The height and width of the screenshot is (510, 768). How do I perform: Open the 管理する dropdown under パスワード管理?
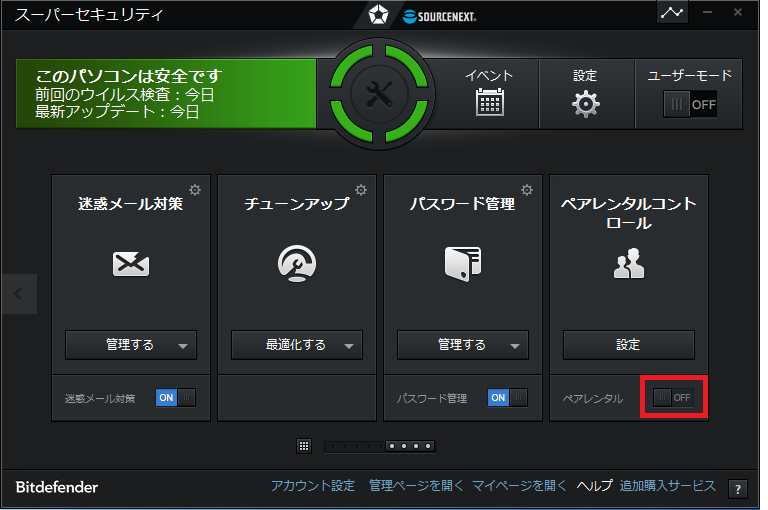514,346
